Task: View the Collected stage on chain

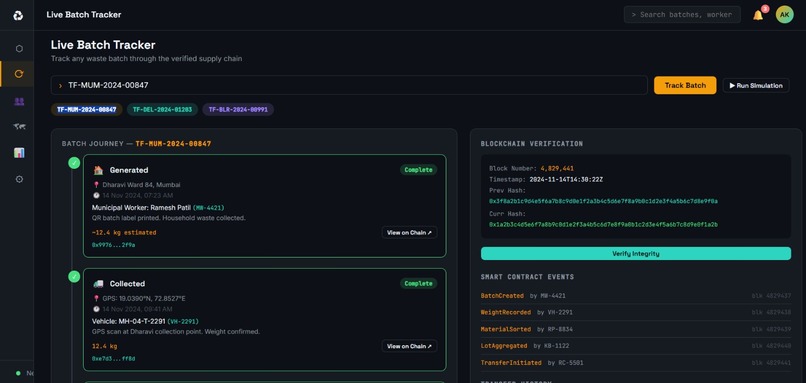Action: [409, 346]
